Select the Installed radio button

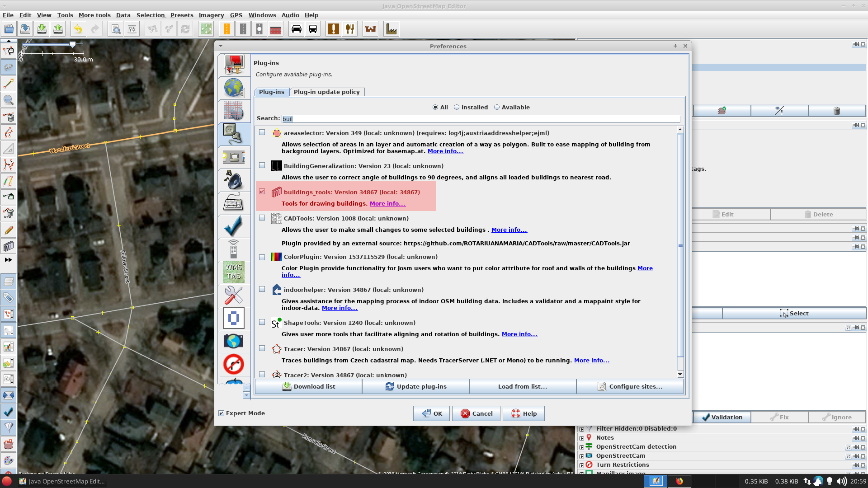[457, 107]
